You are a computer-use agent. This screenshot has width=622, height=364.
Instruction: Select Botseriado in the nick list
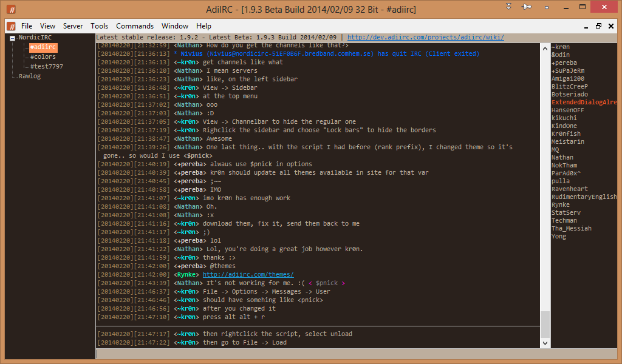(570, 94)
